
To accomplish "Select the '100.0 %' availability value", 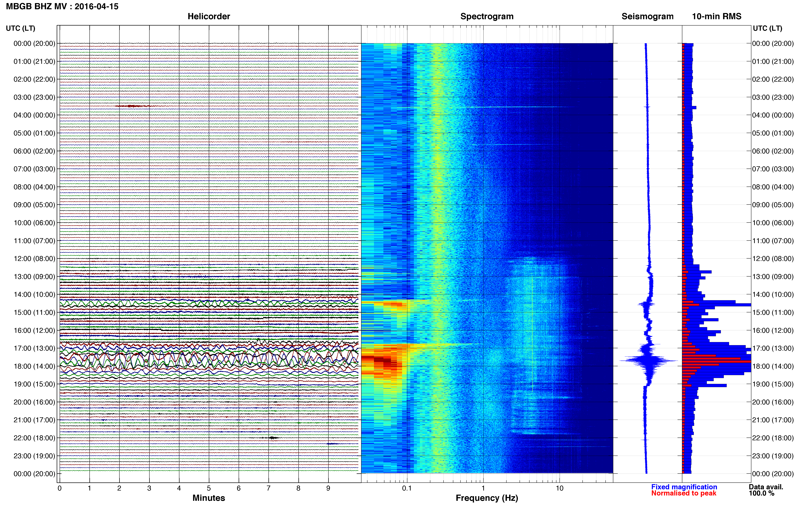I will pyautogui.click(x=761, y=493).
